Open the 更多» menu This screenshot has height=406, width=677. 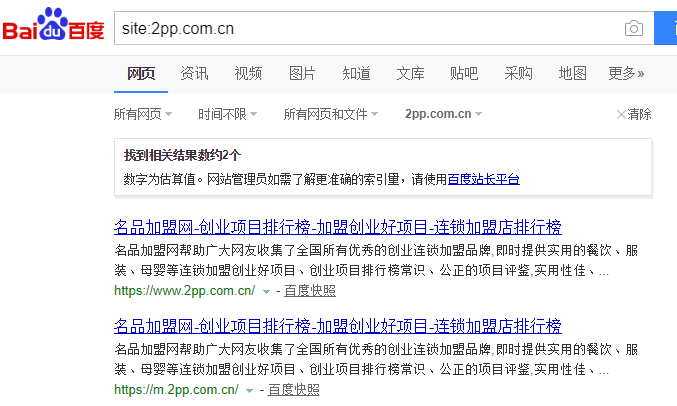[626, 73]
